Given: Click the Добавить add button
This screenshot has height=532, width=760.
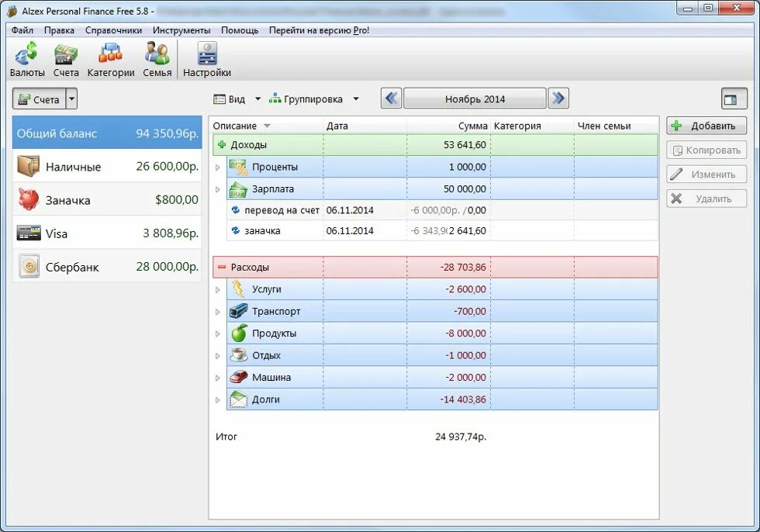Looking at the screenshot, I should coord(706,126).
